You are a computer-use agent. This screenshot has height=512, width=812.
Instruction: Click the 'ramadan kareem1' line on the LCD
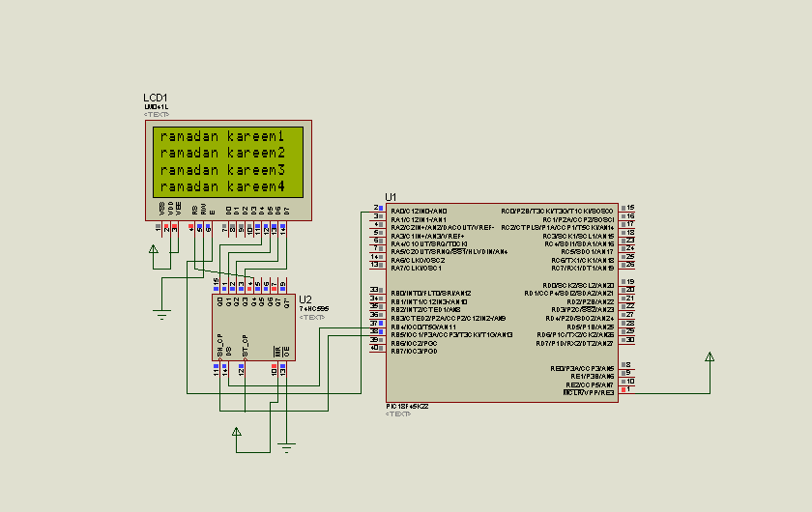pos(222,136)
